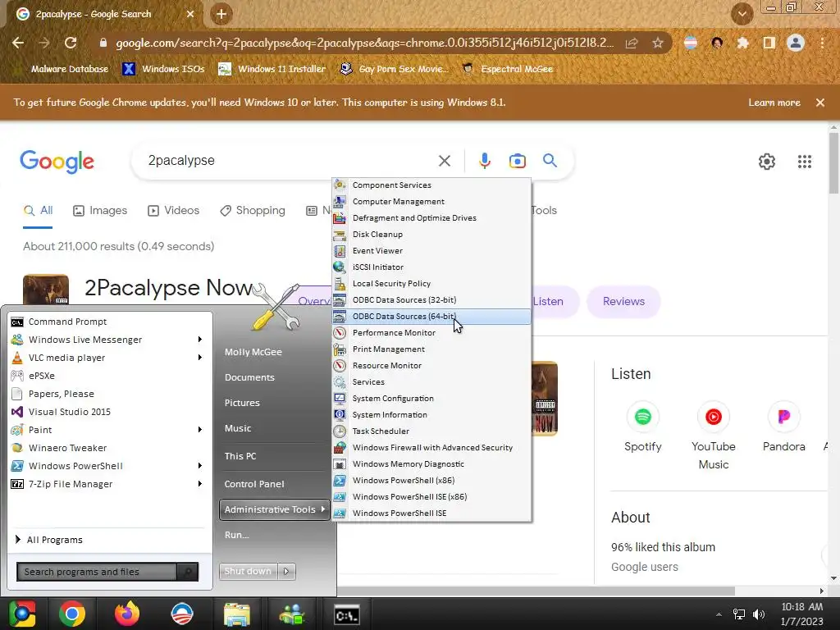Open Google apps grid
Image resolution: width=840 pixels, height=630 pixels.
805,162
